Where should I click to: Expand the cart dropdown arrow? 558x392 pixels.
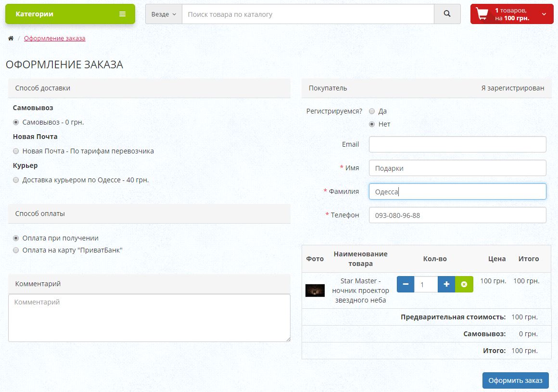coord(544,14)
